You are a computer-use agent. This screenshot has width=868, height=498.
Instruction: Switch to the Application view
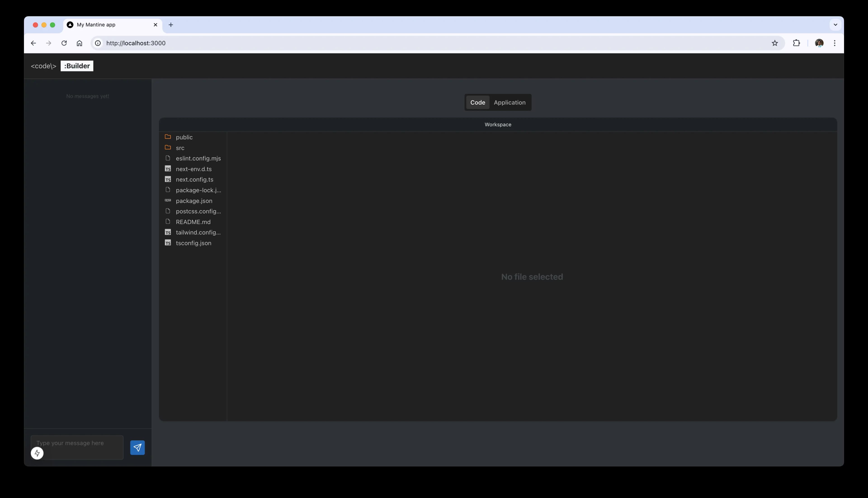[x=509, y=102]
